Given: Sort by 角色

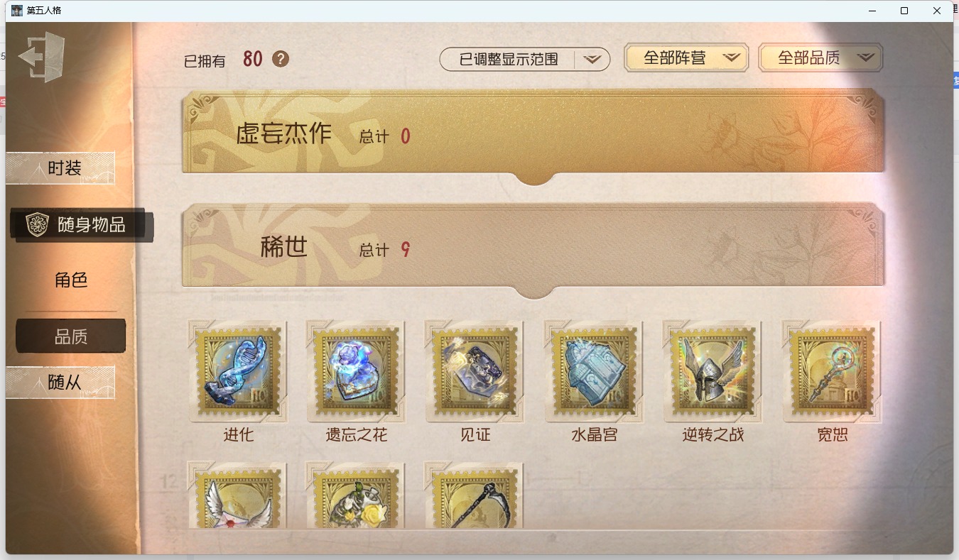Looking at the screenshot, I should 71,280.
